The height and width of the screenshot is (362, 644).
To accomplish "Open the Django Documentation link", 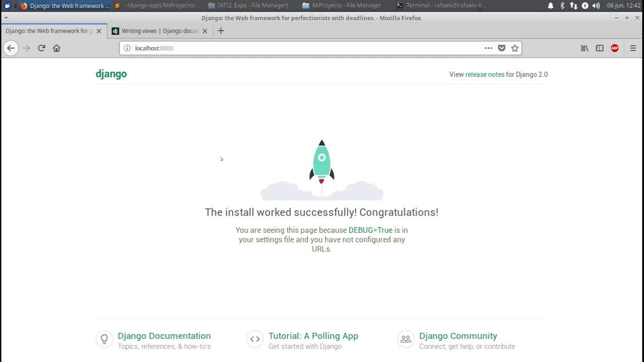I will (x=164, y=336).
